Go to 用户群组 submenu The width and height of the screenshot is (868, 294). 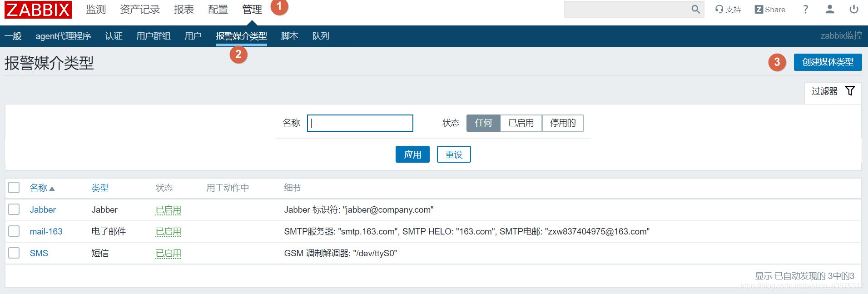tap(154, 36)
